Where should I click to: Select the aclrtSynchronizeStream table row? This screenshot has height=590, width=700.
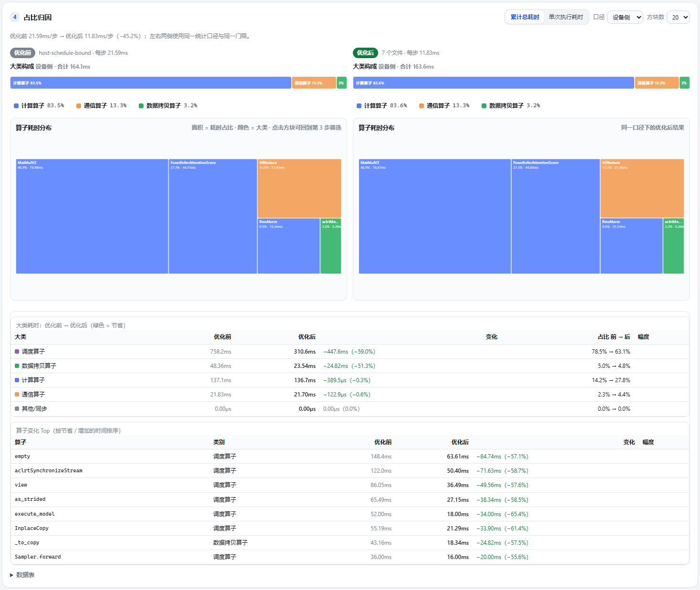click(350, 471)
